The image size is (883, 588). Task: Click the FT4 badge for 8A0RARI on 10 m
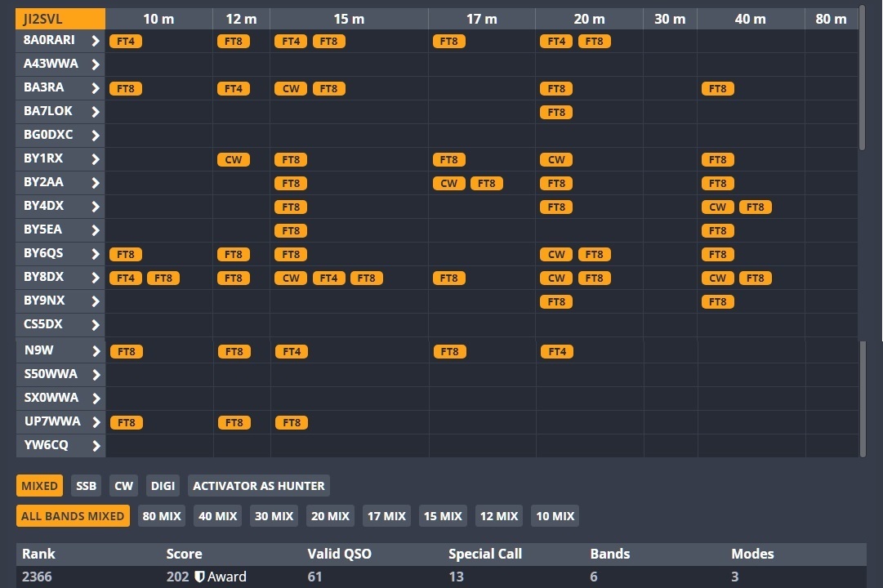pos(126,42)
